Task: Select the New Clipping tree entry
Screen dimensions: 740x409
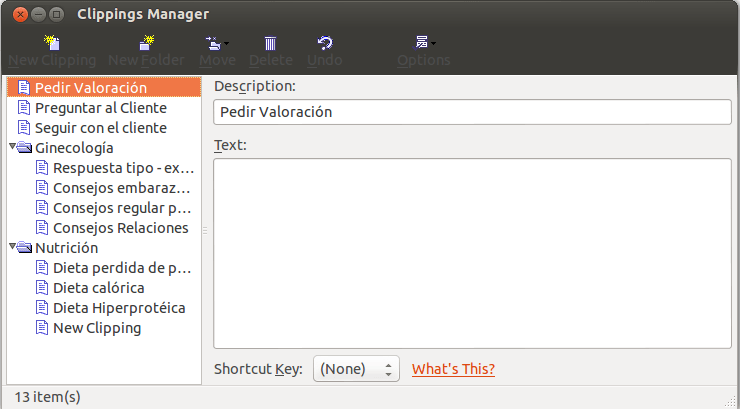Action: pyautogui.click(x=96, y=328)
